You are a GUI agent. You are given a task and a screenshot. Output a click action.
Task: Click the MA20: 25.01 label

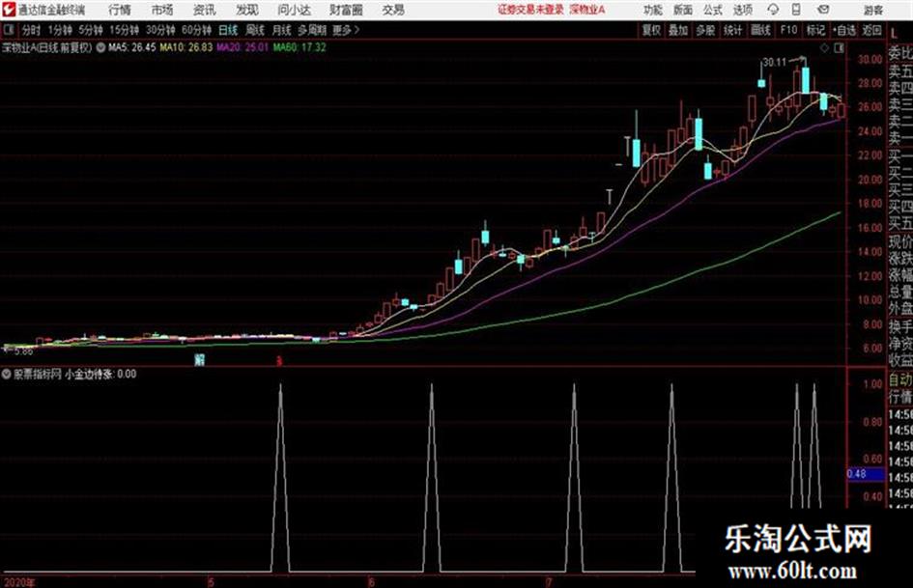pyautogui.click(x=243, y=47)
